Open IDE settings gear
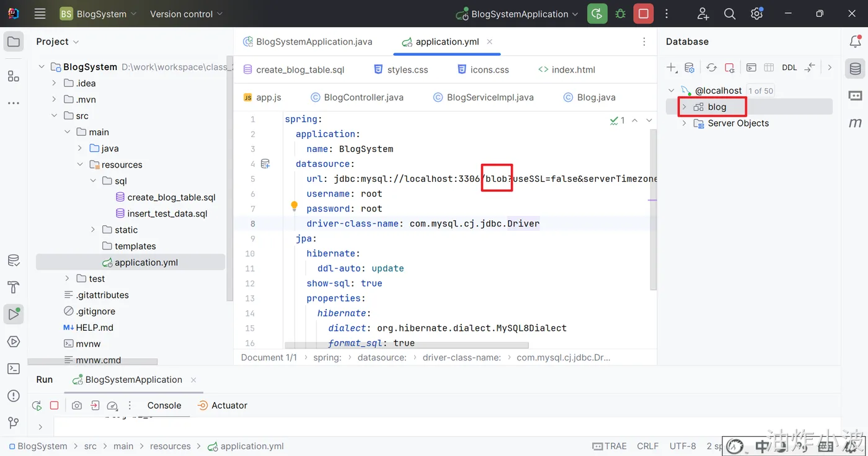The image size is (868, 456). click(x=756, y=14)
